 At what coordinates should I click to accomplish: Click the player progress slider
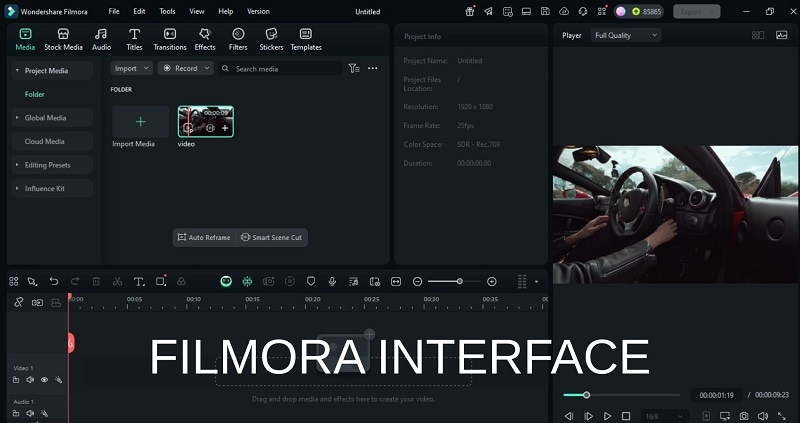tap(621, 395)
